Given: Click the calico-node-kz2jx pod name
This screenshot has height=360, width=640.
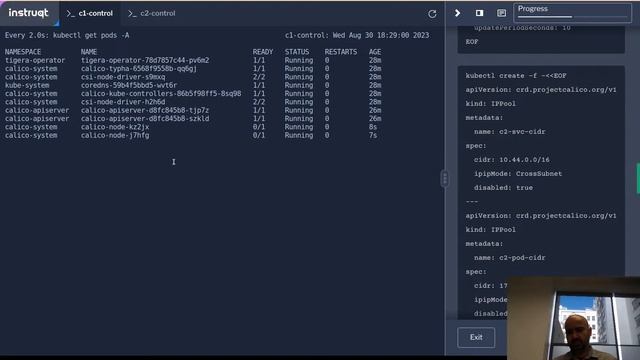Looking at the screenshot, I should (115, 127).
